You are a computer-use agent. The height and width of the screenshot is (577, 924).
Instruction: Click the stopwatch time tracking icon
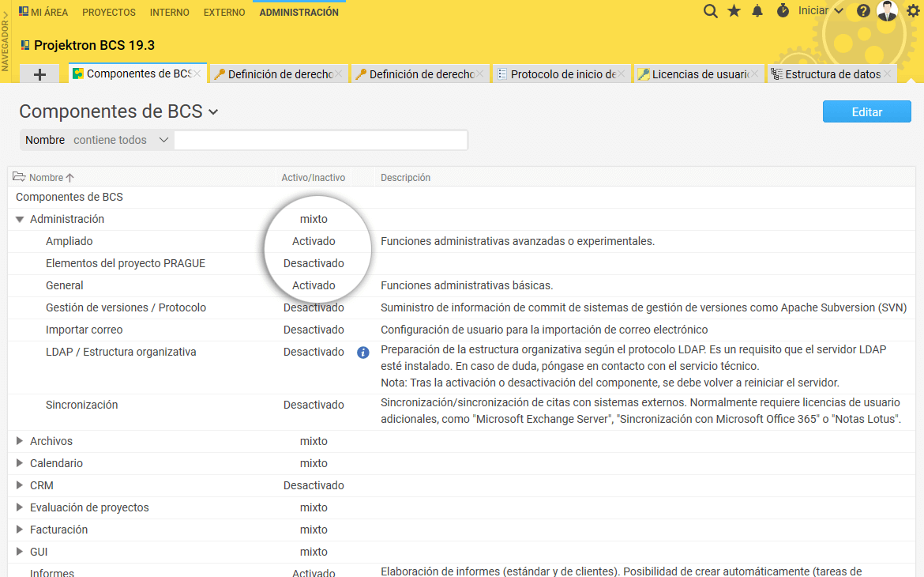pos(783,11)
